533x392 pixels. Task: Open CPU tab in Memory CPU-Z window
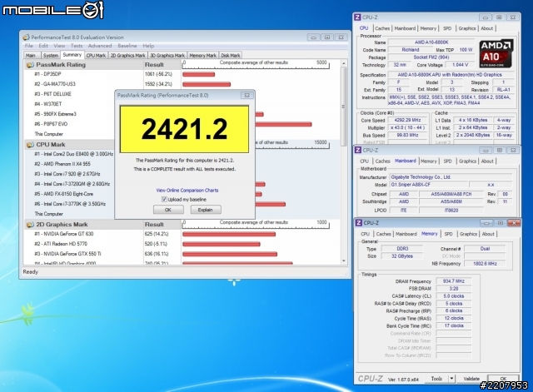tap(365, 234)
